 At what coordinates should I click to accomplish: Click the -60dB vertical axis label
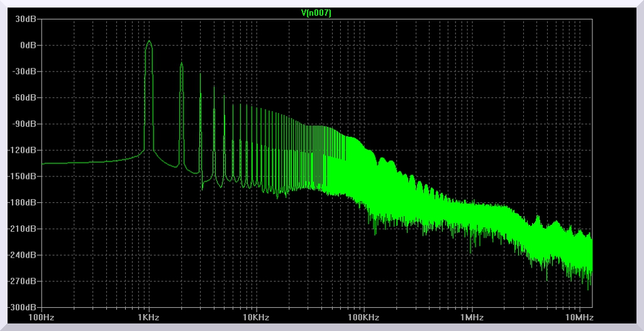(25, 98)
